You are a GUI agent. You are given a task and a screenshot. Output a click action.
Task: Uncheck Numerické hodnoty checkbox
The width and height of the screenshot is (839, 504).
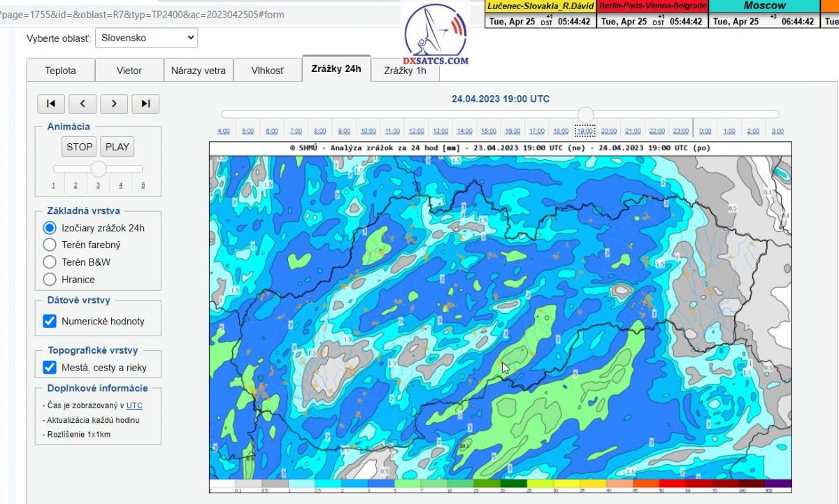click(50, 322)
